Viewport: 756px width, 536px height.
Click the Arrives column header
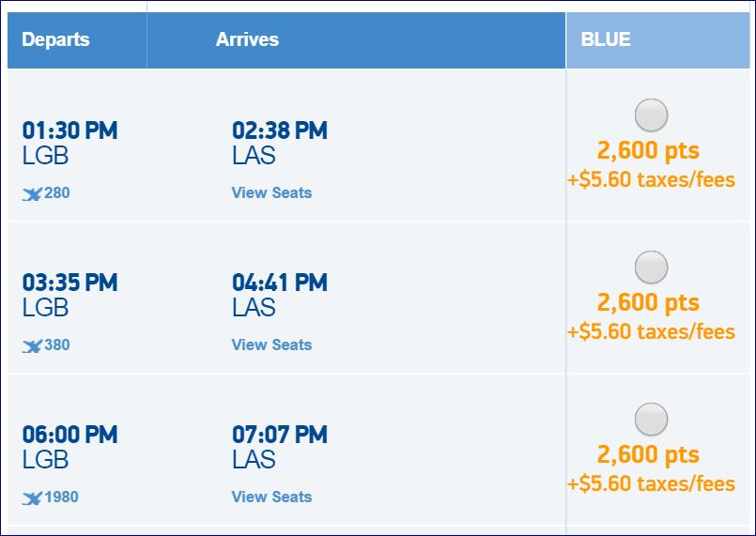coord(247,39)
